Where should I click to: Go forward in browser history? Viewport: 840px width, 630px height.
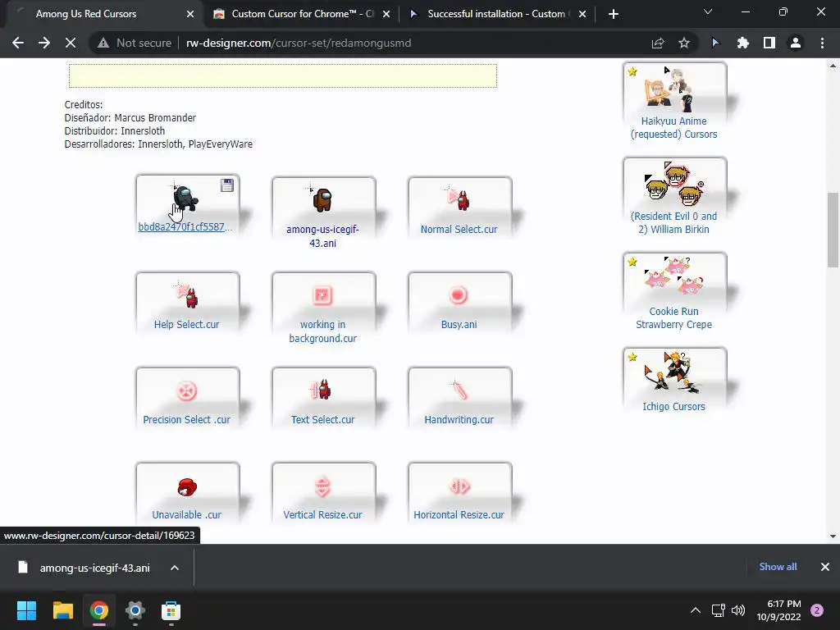[x=44, y=43]
